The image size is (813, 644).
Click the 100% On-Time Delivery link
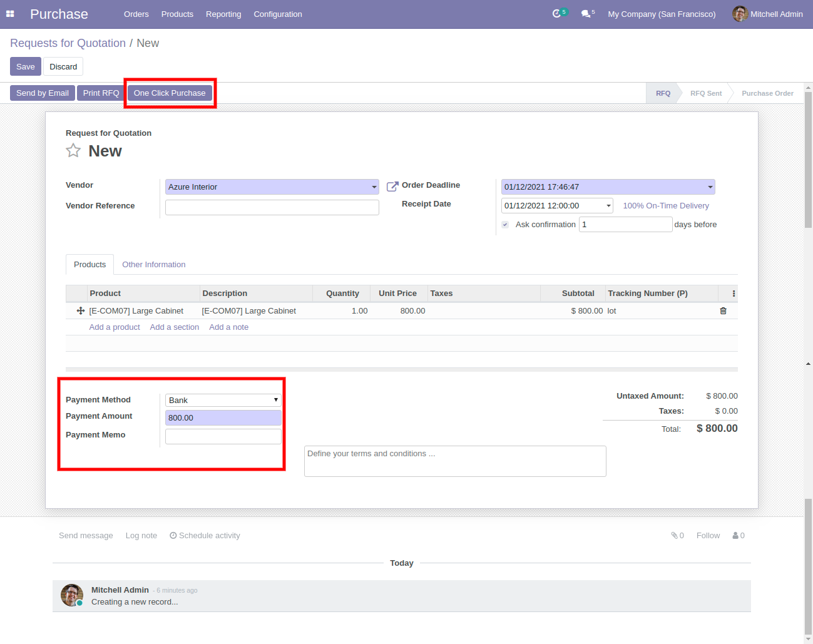pyautogui.click(x=665, y=206)
